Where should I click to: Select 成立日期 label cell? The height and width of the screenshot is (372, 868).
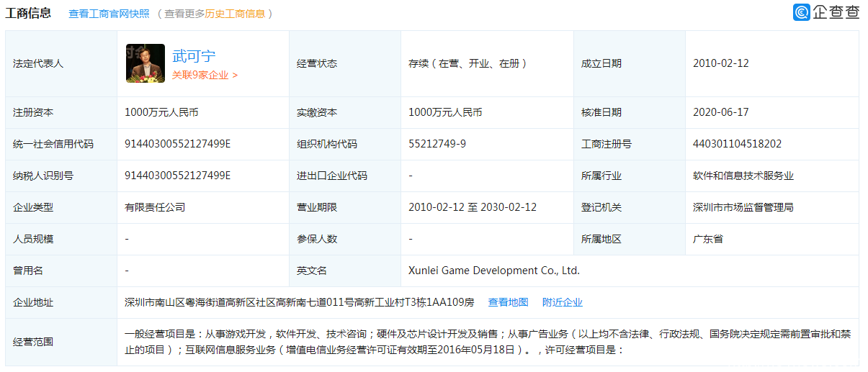pos(630,63)
